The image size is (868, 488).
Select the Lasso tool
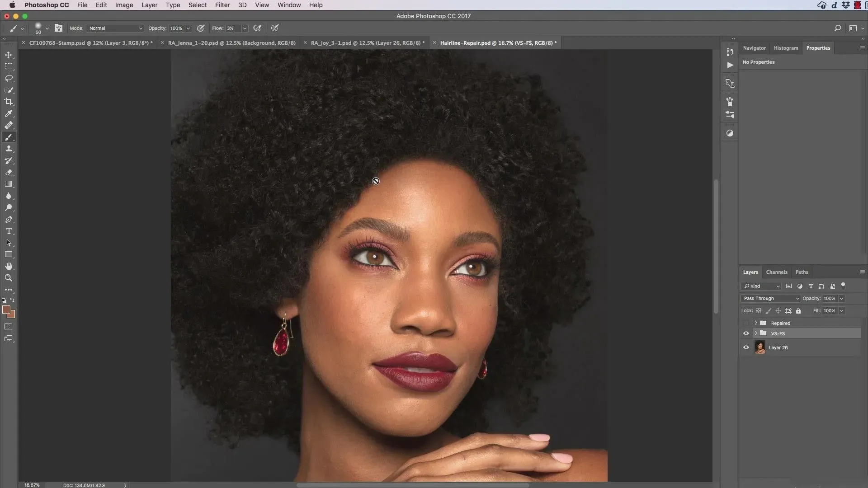coord(9,78)
